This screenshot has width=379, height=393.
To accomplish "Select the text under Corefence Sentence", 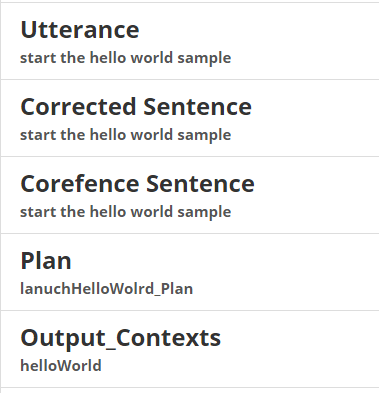I will (126, 212).
